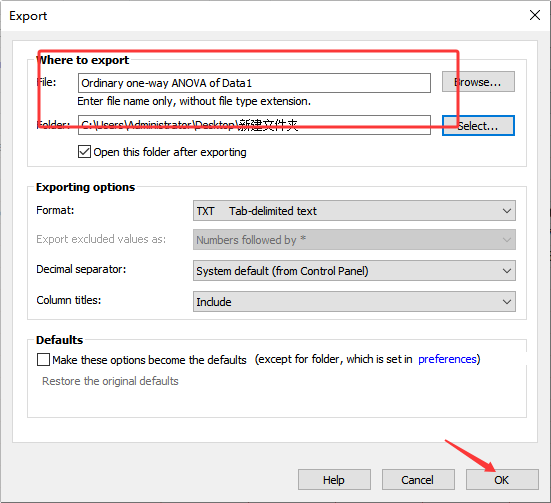Open dialog Help

[334, 479]
